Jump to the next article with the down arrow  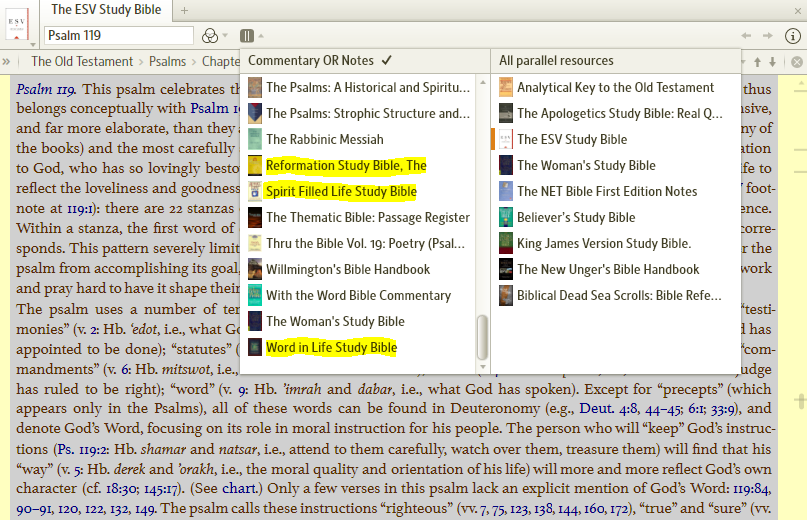click(773, 62)
